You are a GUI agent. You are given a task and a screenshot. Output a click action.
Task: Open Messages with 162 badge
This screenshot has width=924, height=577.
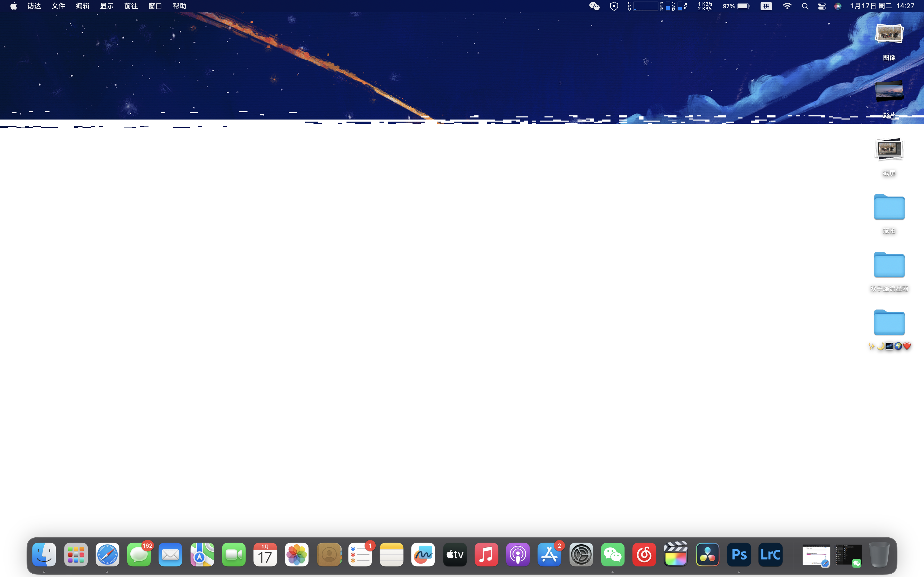coord(139,555)
